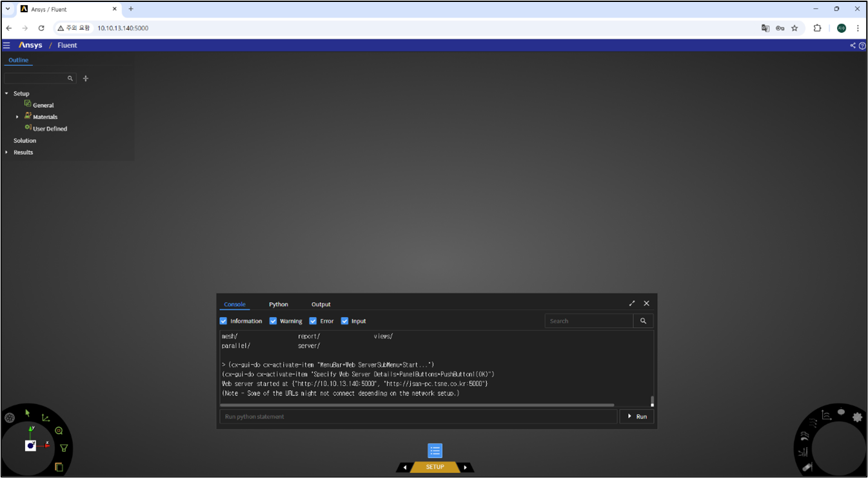Click the overlapping squares icon in view wheel
The height and width of the screenshot is (478, 868).
point(59,466)
